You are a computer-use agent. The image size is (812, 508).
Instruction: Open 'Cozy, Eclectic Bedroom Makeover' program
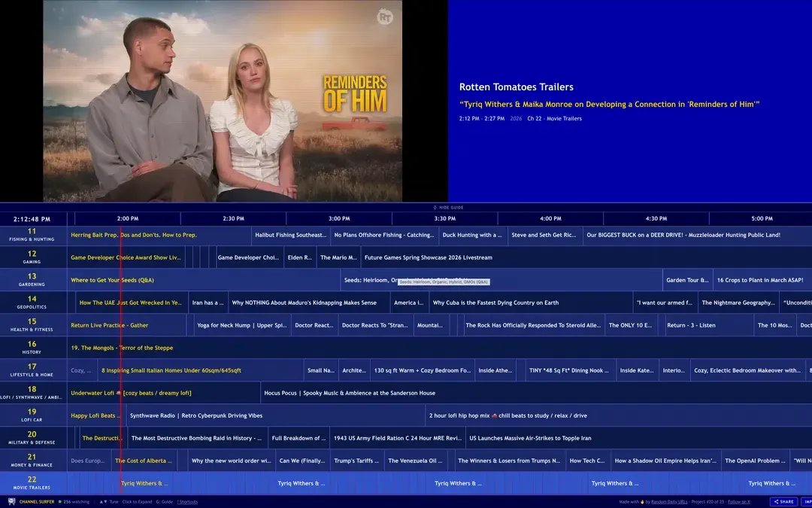(x=747, y=370)
